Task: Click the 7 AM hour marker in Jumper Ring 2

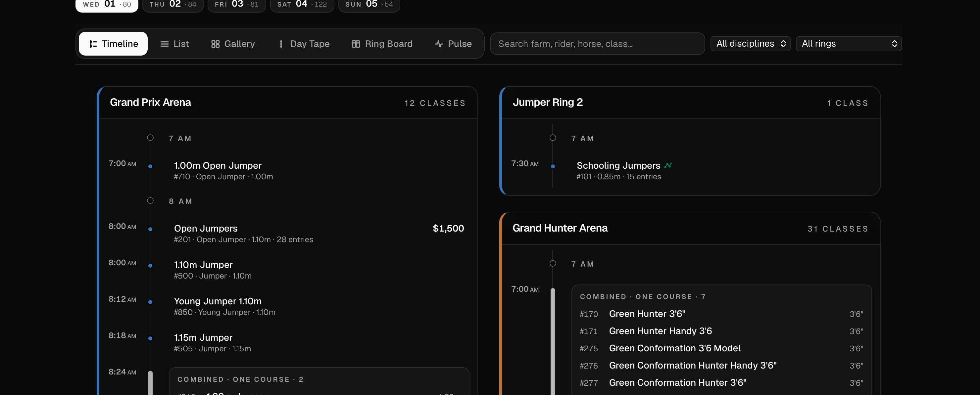Action: click(x=553, y=138)
